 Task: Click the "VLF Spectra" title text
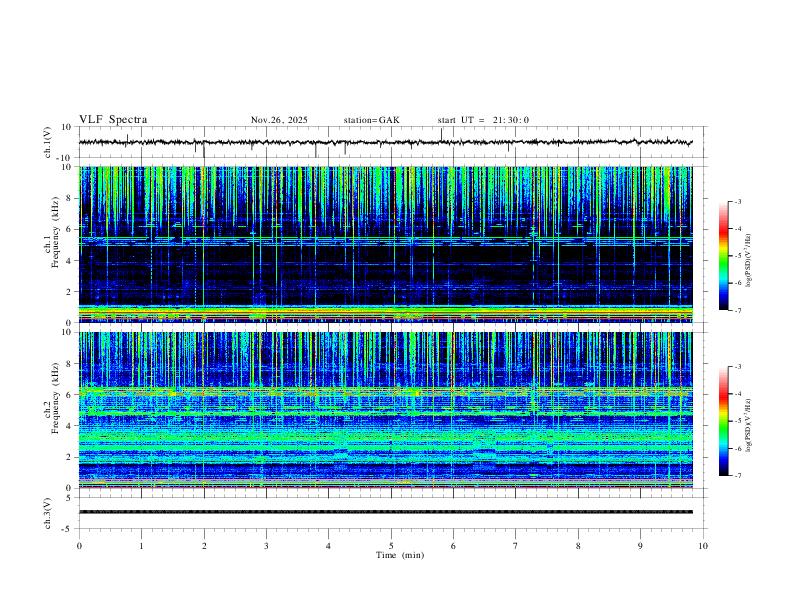[113, 120]
